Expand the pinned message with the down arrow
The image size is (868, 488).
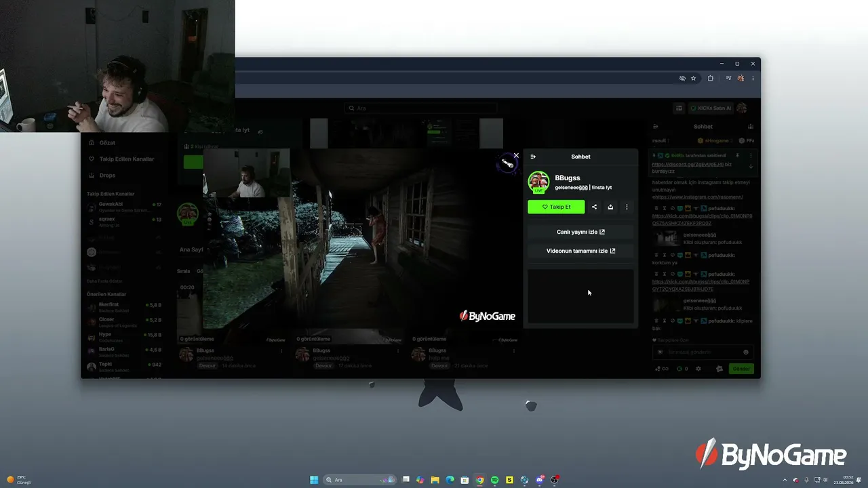coord(751,167)
